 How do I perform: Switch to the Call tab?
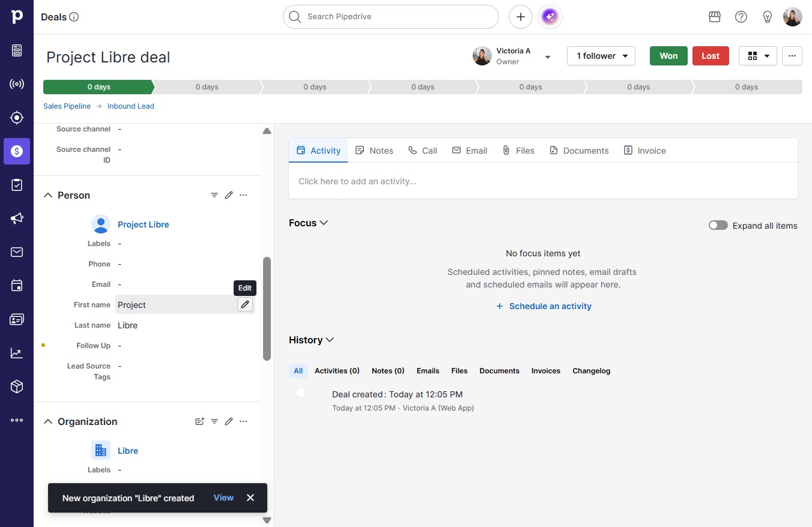pyautogui.click(x=423, y=151)
